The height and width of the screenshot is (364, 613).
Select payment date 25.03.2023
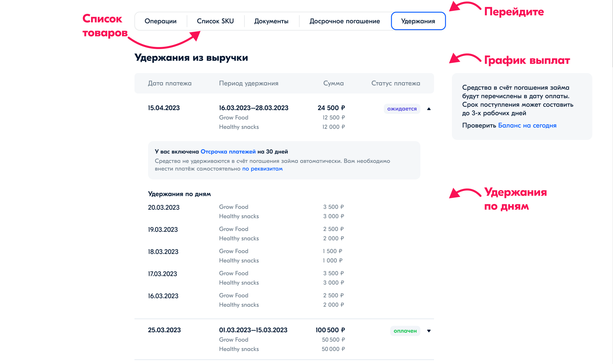point(164,330)
